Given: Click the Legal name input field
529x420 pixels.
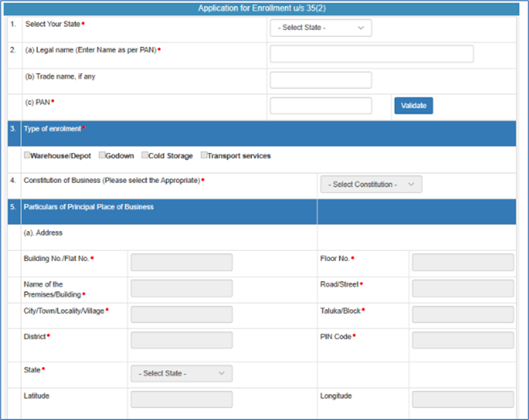Looking at the screenshot, I should [371, 54].
